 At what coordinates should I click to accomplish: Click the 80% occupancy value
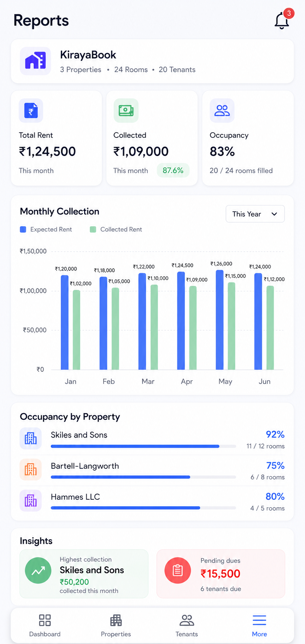275,497
